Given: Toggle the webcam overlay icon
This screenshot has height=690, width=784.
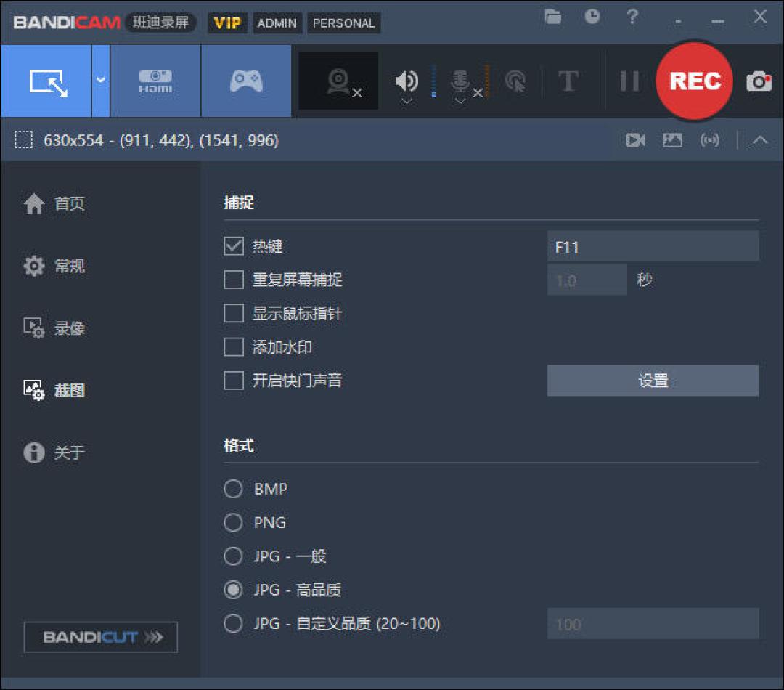Looking at the screenshot, I should point(338,81).
